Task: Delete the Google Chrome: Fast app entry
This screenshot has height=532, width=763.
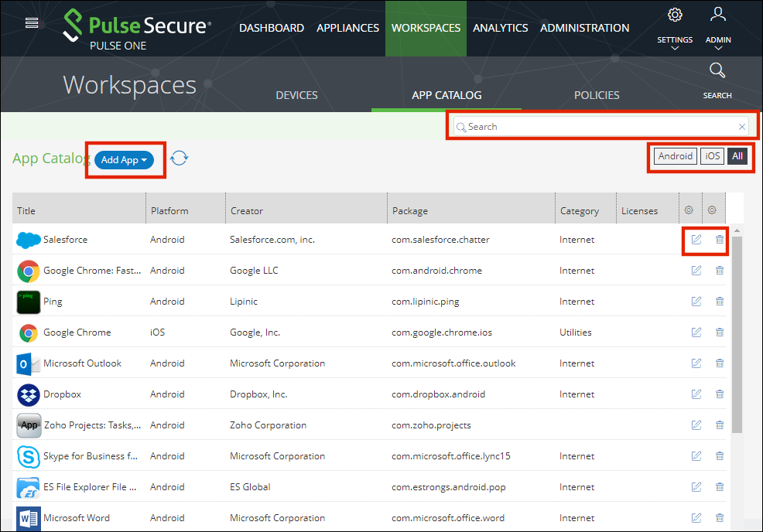Action: pyautogui.click(x=719, y=271)
